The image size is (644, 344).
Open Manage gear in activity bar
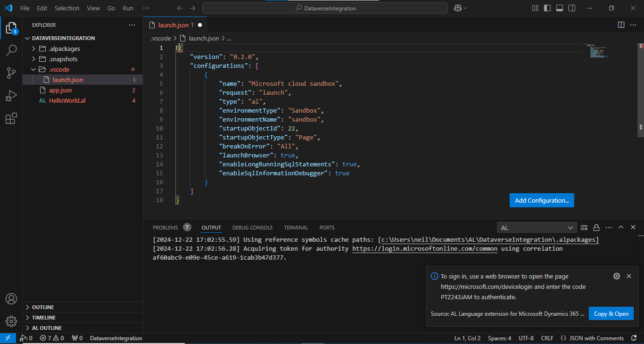pos(11,321)
